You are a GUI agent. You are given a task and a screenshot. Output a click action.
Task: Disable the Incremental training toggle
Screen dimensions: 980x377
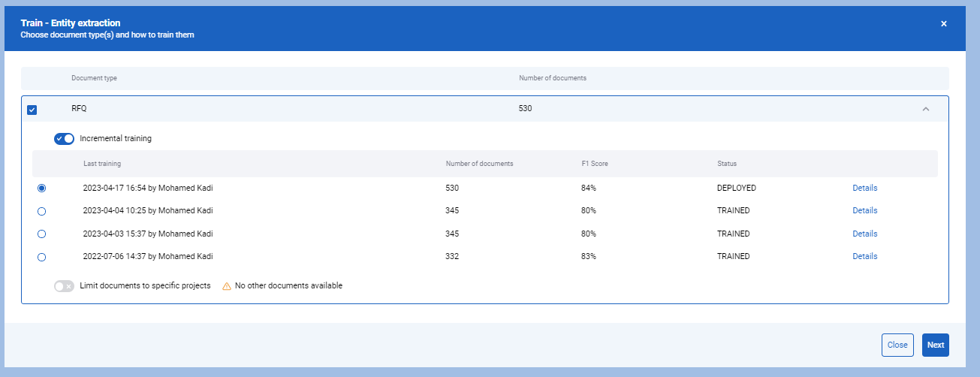(x=64, y=139)
